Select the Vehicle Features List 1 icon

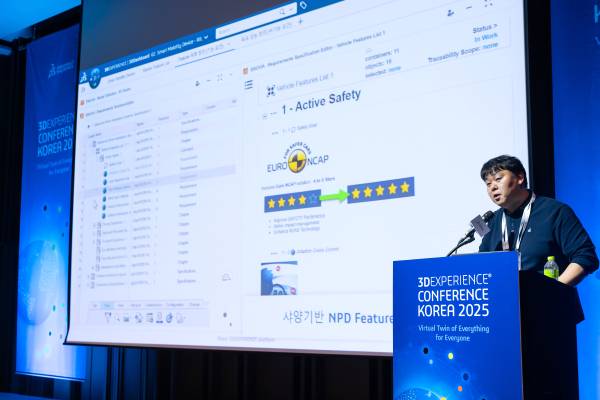(271, 91)
